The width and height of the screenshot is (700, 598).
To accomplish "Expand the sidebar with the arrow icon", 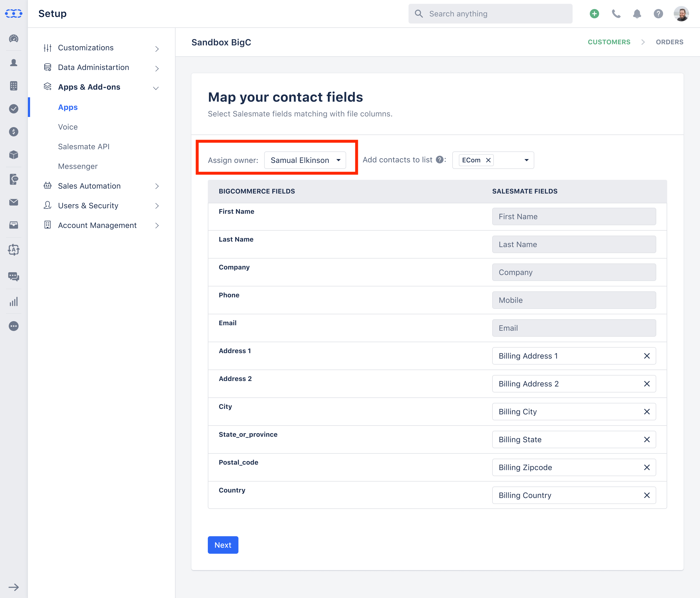I will click(x=13, y=587).
